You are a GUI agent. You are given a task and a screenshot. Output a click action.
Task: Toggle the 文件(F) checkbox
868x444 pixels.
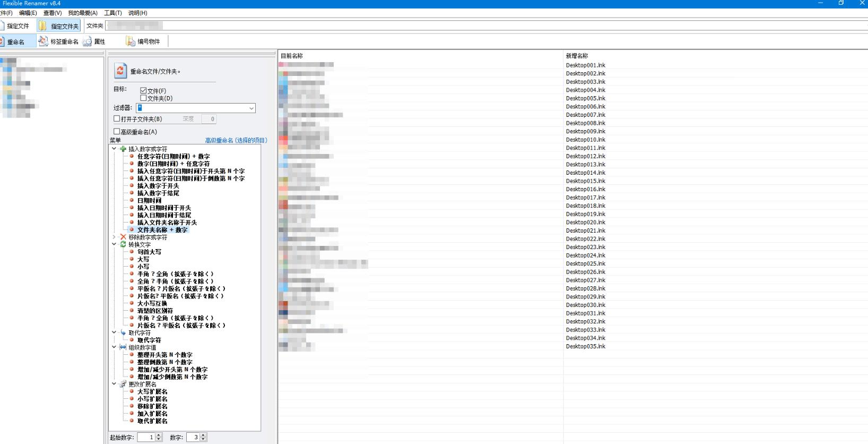[x=143, y=91]
